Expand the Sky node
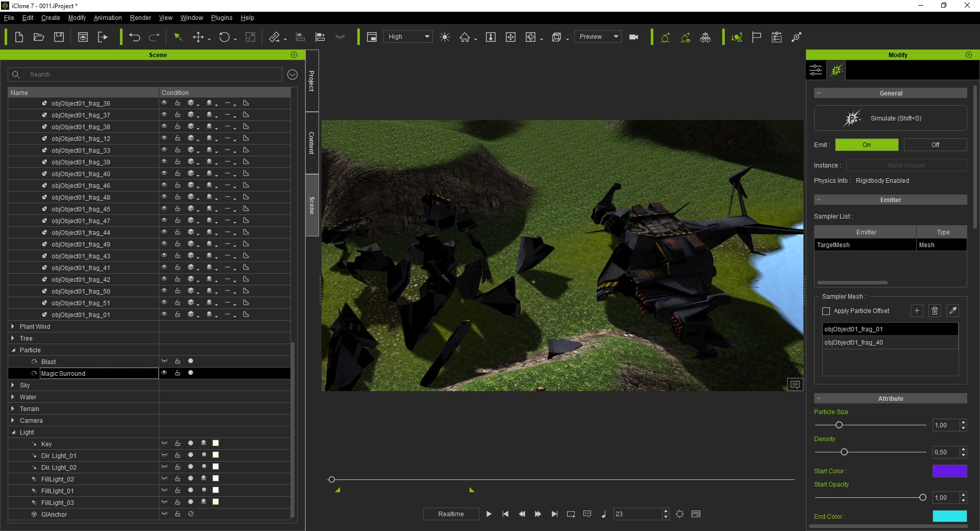 13,385
